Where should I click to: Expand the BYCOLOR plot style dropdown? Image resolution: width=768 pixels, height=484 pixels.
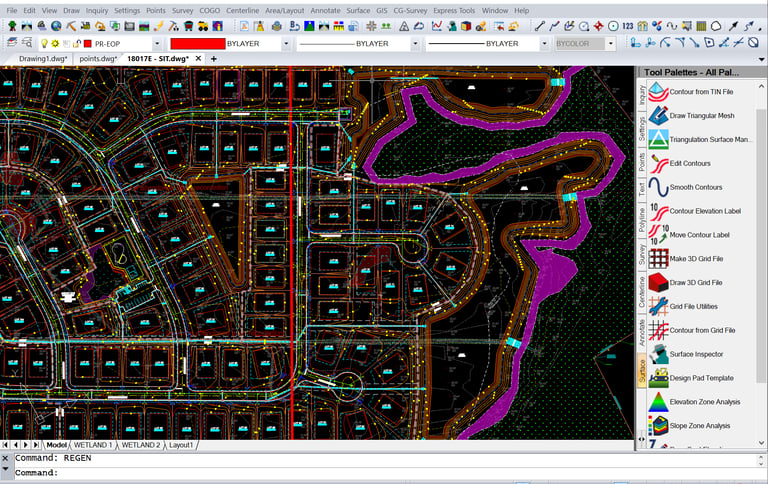point(612,44)
